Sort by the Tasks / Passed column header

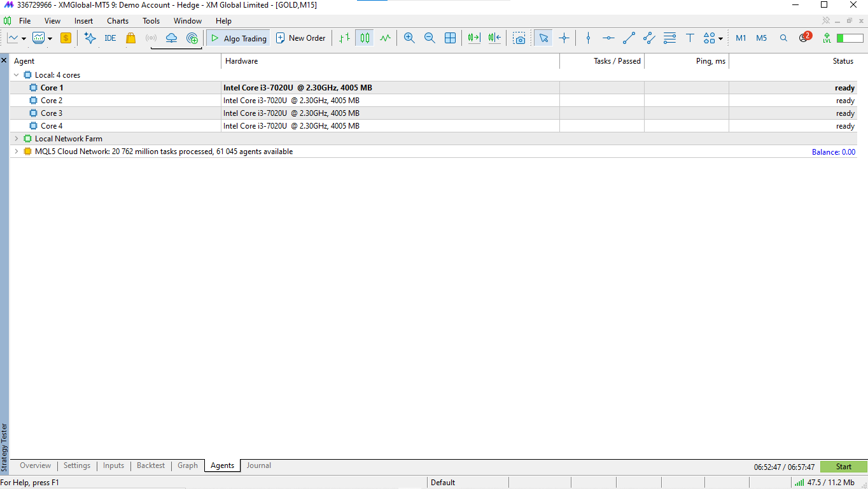602,61
